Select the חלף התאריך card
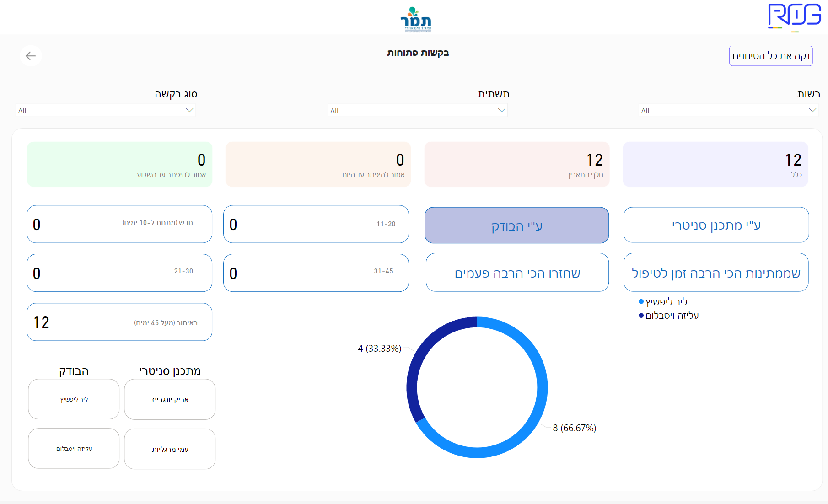The image size is (828, 504). coord(517,164)
